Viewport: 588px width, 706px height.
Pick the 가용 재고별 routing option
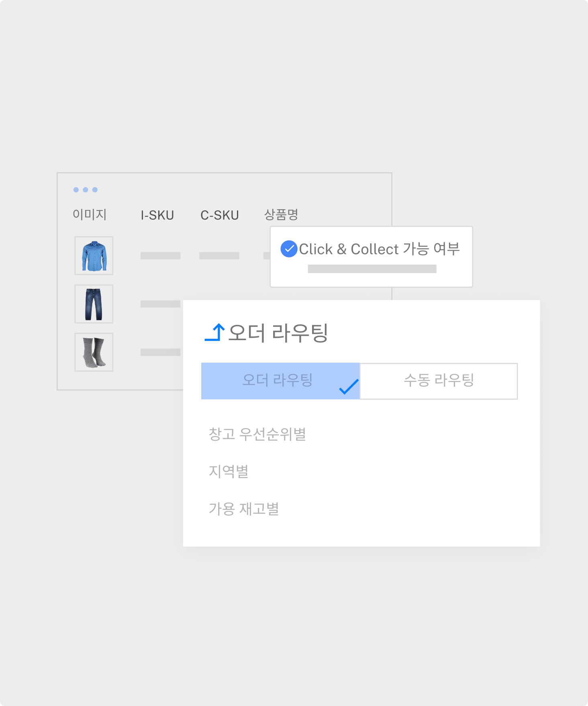[x=244, y=508]
